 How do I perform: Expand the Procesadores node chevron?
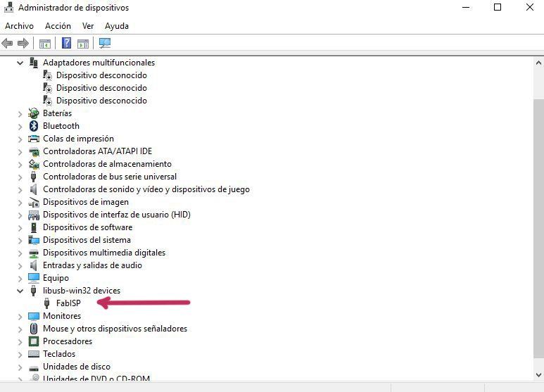[20, 342]
